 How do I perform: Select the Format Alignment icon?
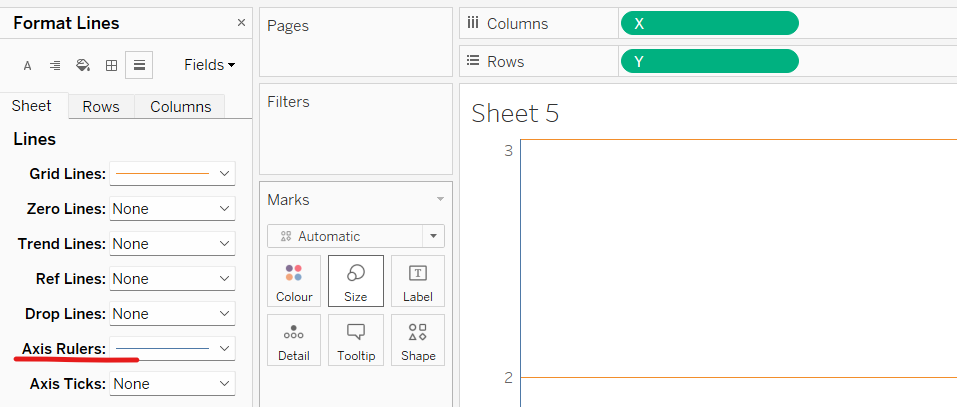pos(55,65)
